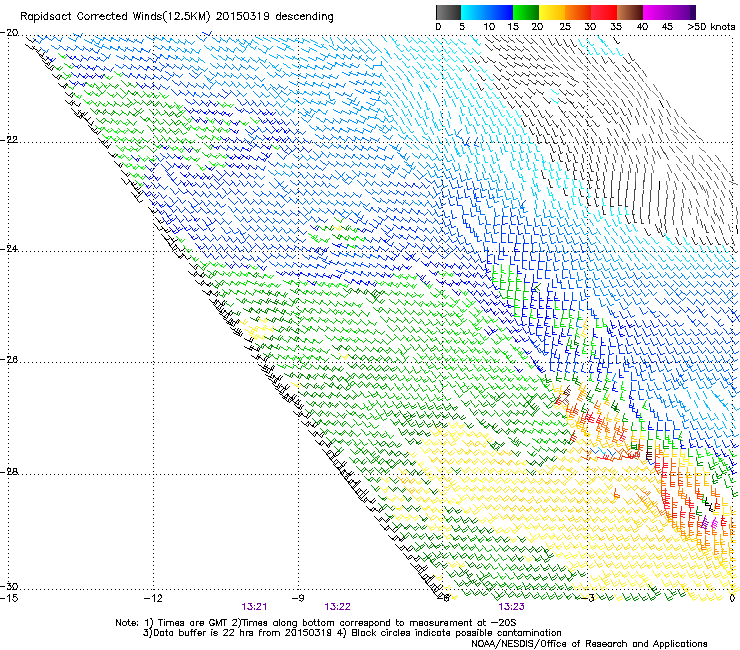Click the yellow 20-25 knots legend swatch

pyautogui.click(x=552, y=12)
